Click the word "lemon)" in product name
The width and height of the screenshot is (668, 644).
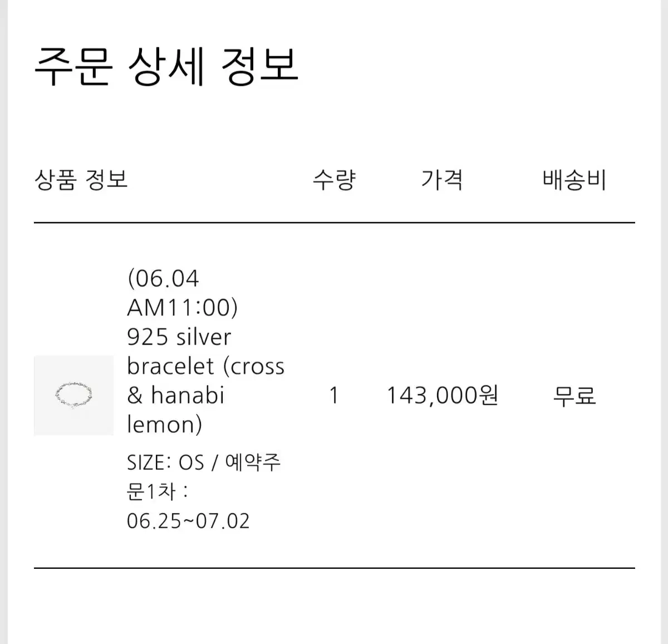pyautogui.click(x=164, y=425)
